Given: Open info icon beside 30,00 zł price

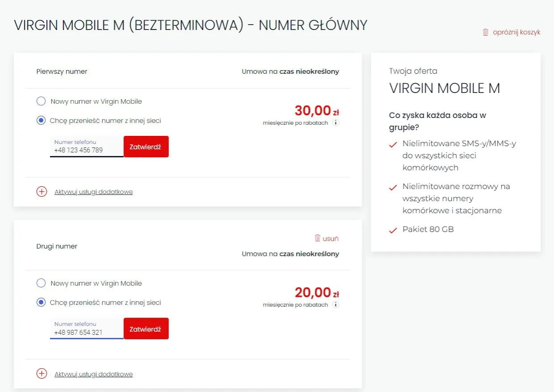Looking at the screenshot, I should [336, 122].
